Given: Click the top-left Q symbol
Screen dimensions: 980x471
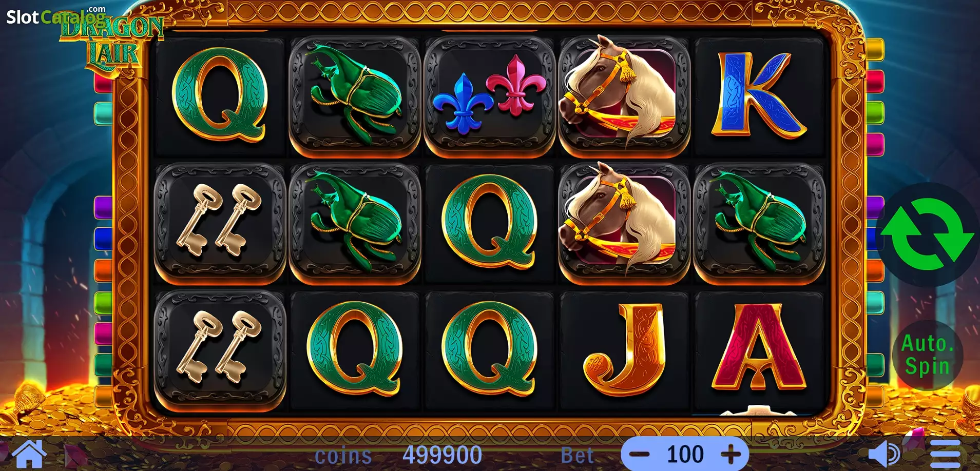Looking at the screenshot, I should coord(220,95).
